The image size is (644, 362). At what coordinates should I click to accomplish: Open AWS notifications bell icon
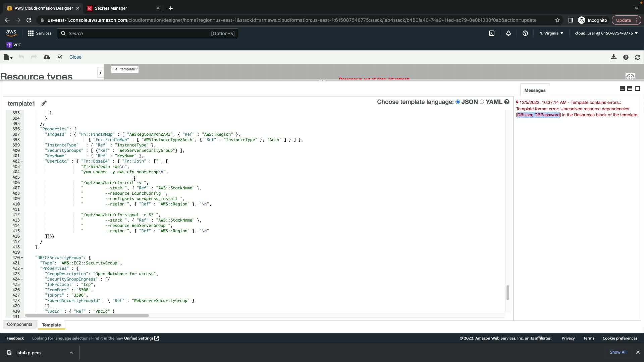pos(508,33)
